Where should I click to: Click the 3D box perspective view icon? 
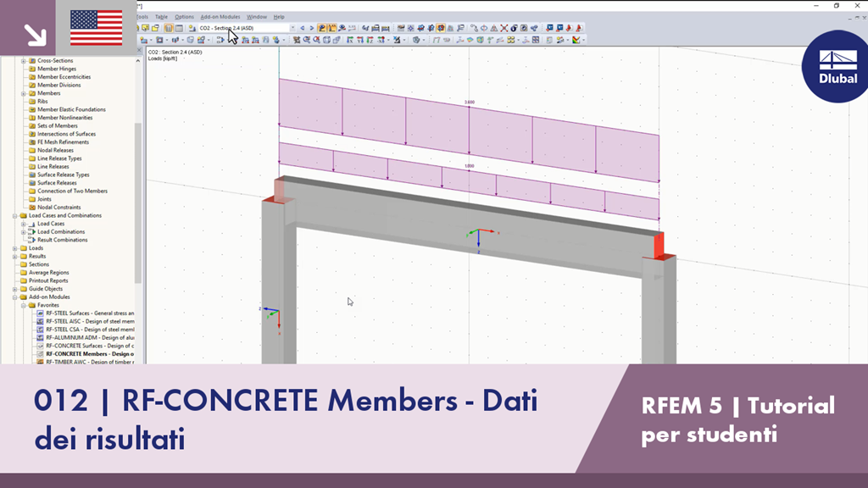(x=326, y=40)
